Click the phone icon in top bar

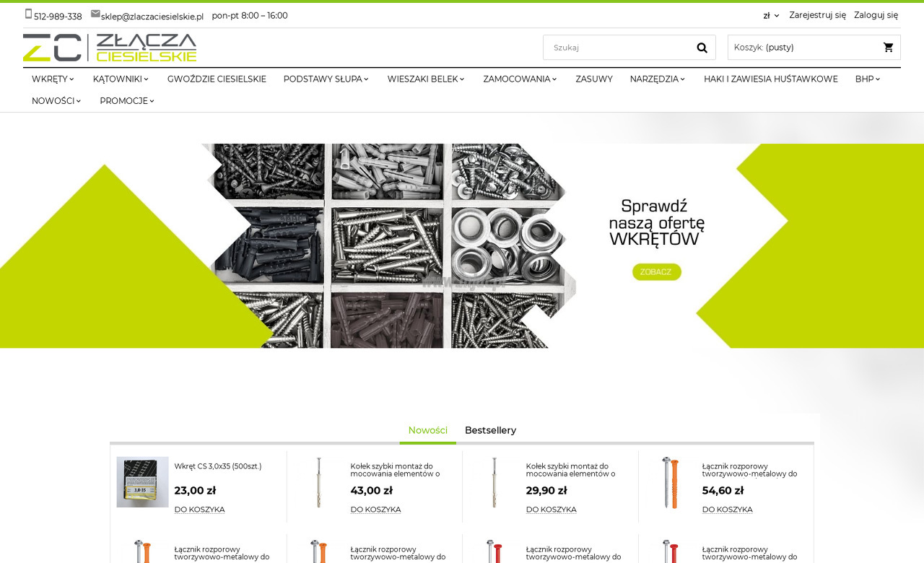coord(28,14)
